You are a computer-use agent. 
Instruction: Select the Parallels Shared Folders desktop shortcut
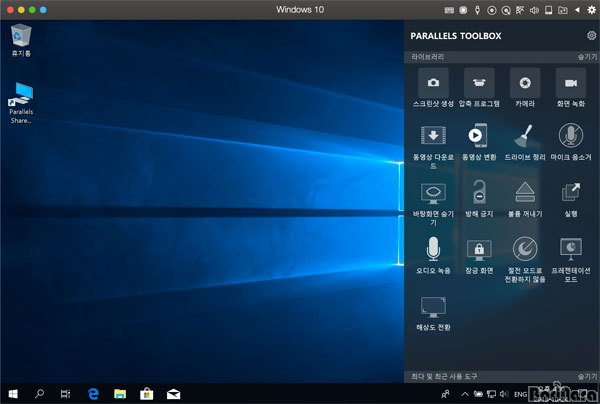pyautogui.click(x=21, y=103)
